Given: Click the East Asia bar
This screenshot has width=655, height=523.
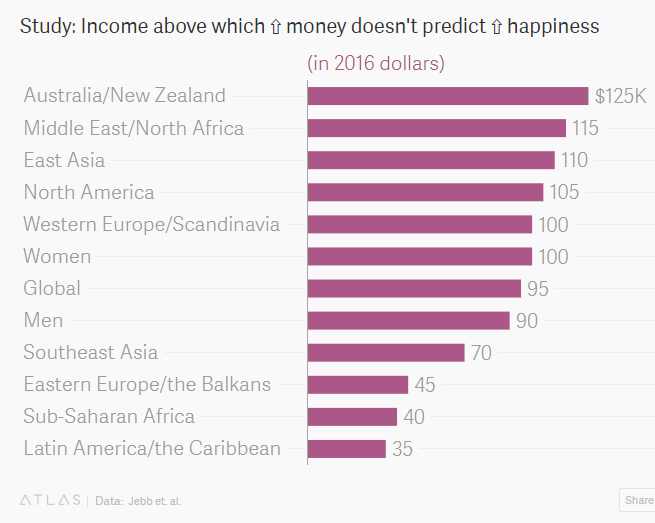Looking at the screenshot, I should tap(430, 160).
